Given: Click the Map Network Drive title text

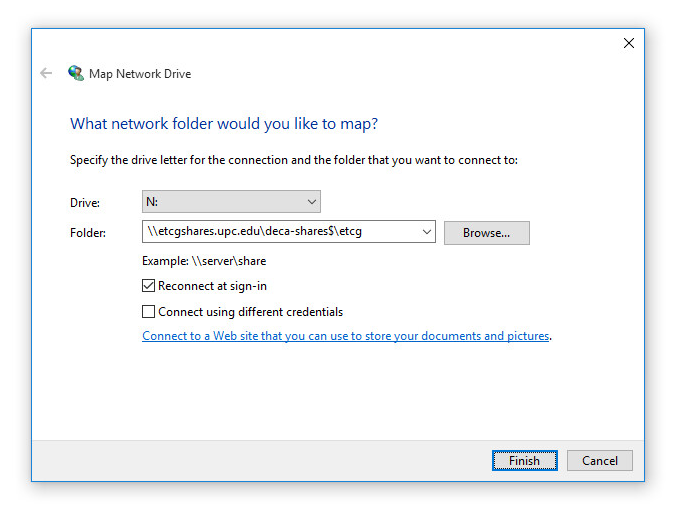Looking at the screenshot, I should (x=140, y=74).
